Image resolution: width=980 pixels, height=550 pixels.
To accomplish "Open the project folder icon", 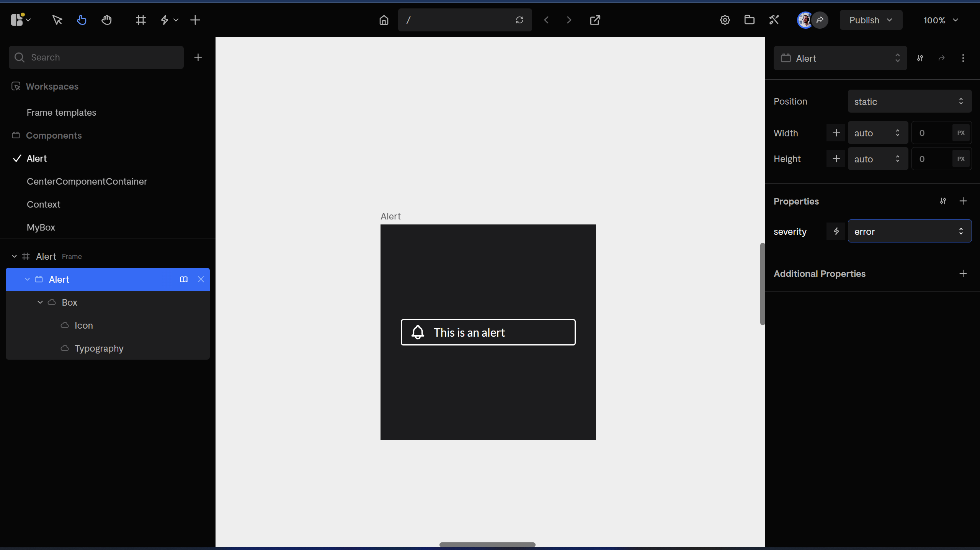I will (x=749, y=20).
